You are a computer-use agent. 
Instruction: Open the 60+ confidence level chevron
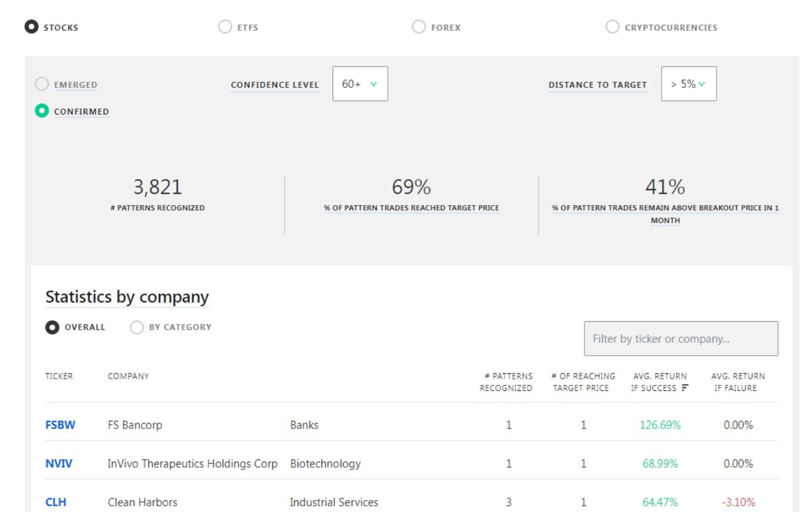tap(374, 84)
